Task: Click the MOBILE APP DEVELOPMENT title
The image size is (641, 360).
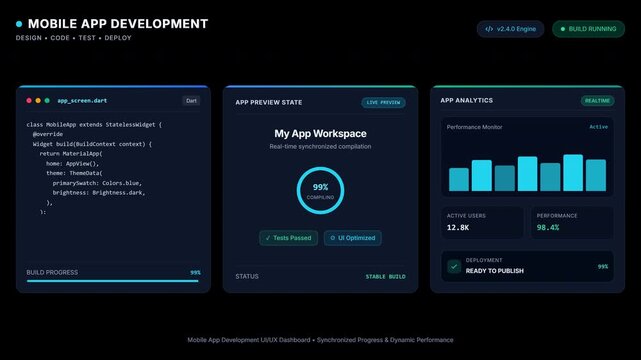Action: pyautogui.click(x=118, y=24)
